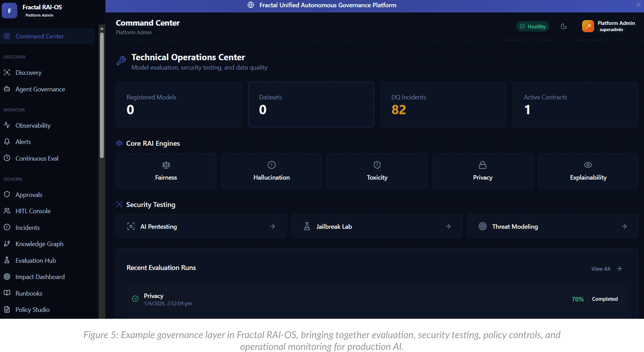Open Jailbreak Lab via its arrow
Viewport: 644px width, 352px height.
(x=448, y=226)
